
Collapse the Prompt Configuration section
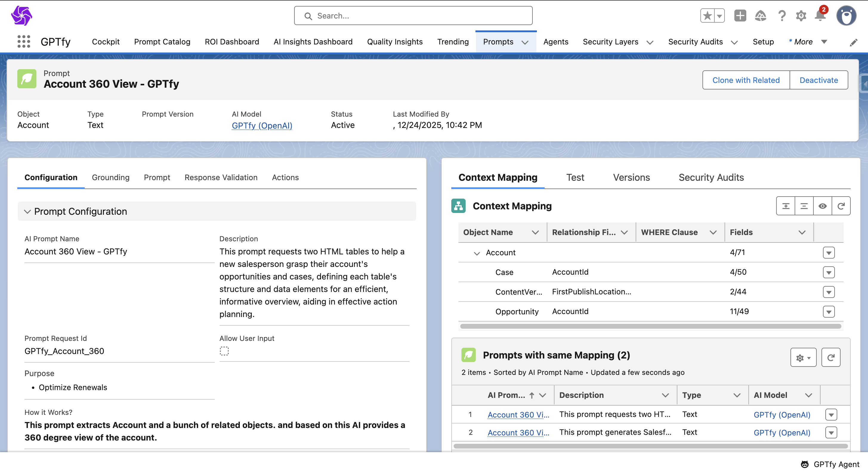(27, 211)
